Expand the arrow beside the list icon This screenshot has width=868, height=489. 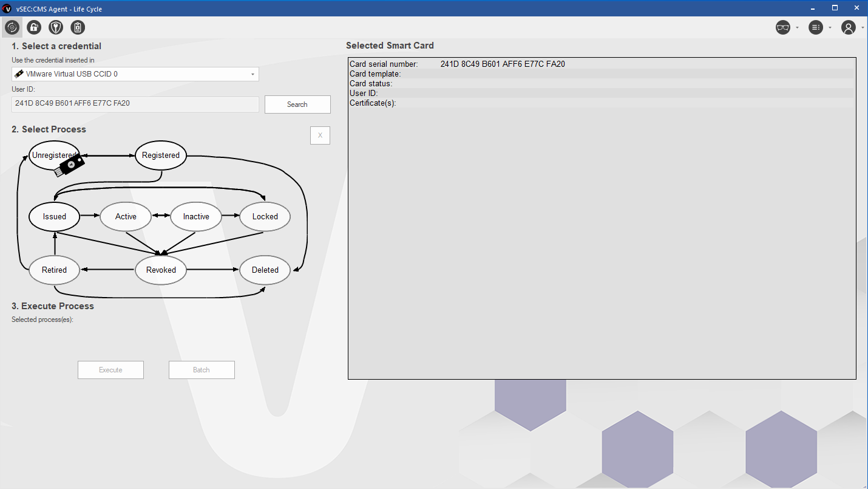coord(830,28)
